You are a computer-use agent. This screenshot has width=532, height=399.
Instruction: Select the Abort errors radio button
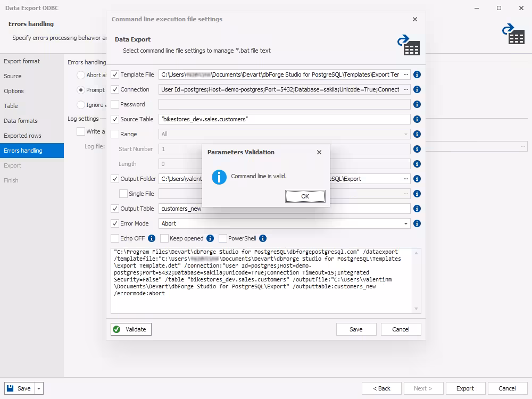[x=81, y=75]
